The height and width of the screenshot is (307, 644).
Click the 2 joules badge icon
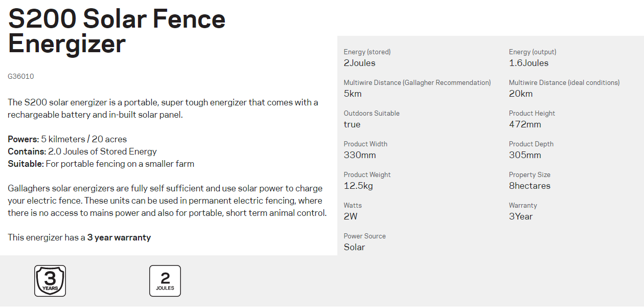[165, 281]
